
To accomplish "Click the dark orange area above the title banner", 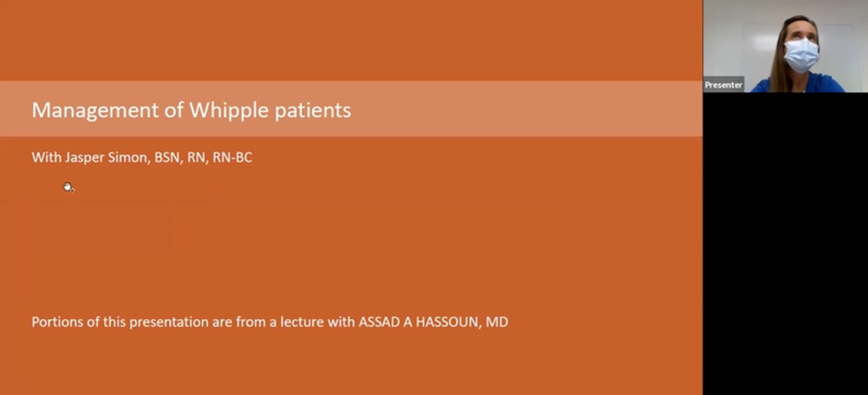I will [x=351, y=41].
